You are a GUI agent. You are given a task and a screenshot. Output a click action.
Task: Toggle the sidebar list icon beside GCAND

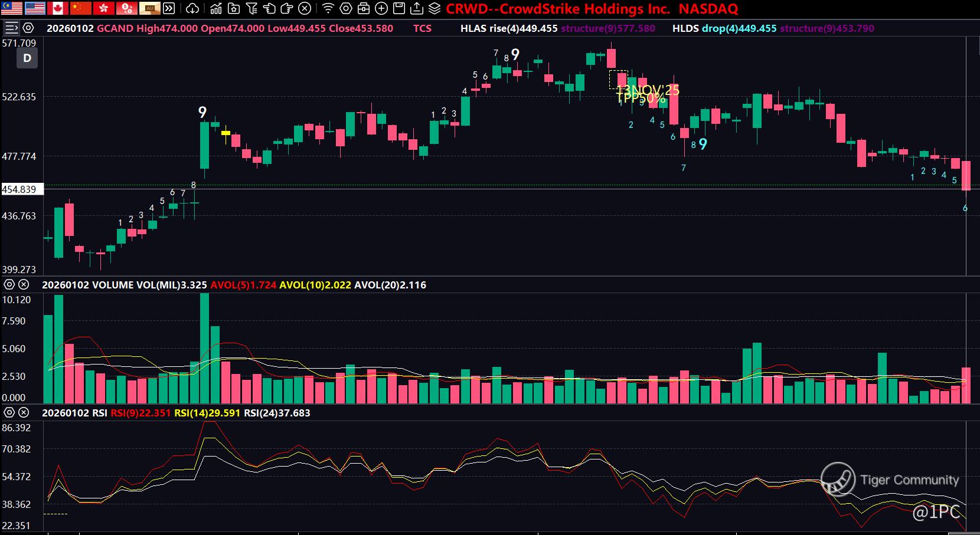(x=12, y=28)
